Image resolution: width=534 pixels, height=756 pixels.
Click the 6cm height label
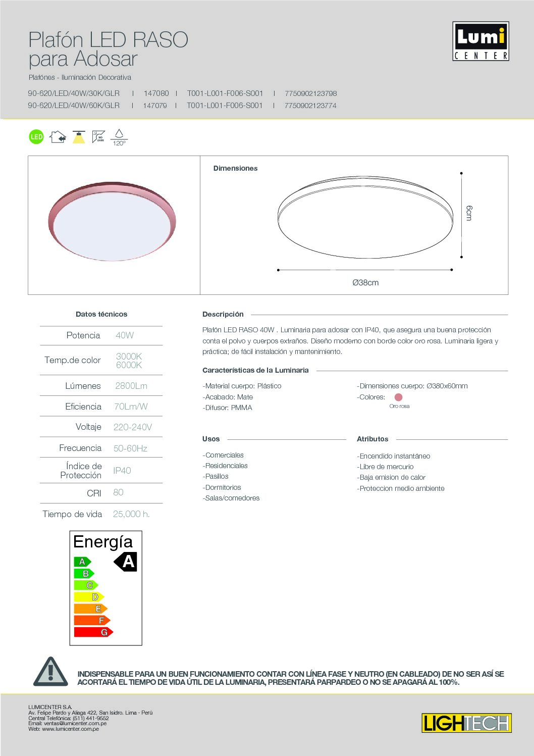click(x=469, y=213)
